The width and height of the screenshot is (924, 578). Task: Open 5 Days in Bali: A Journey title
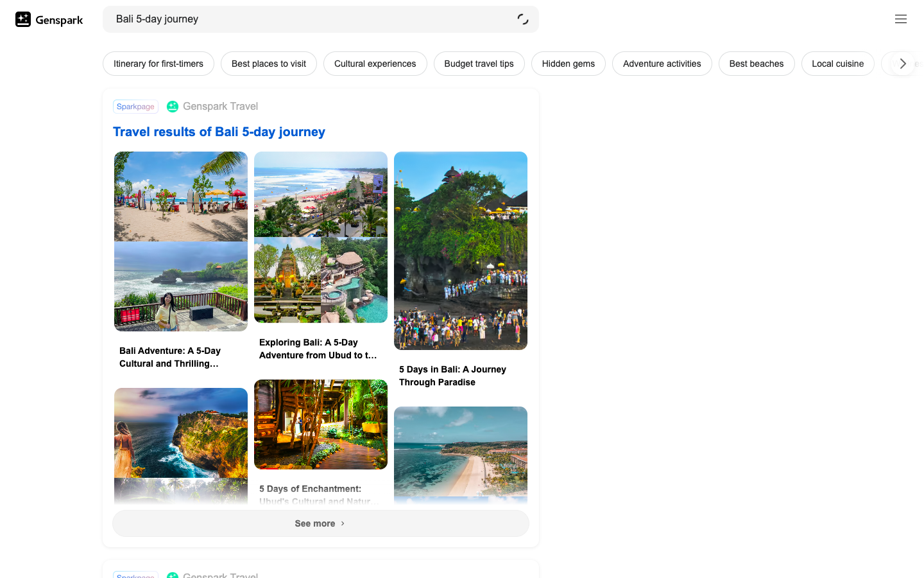tap(452, 376)
